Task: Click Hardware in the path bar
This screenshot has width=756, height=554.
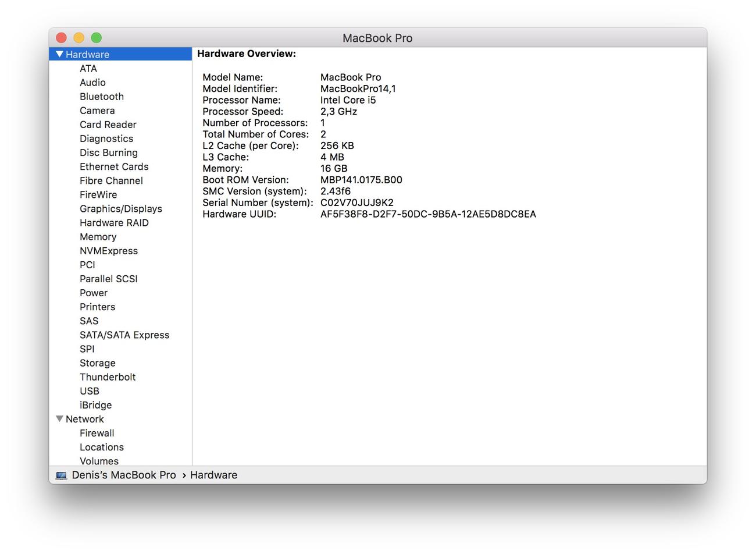Action: tap(213, 475)
